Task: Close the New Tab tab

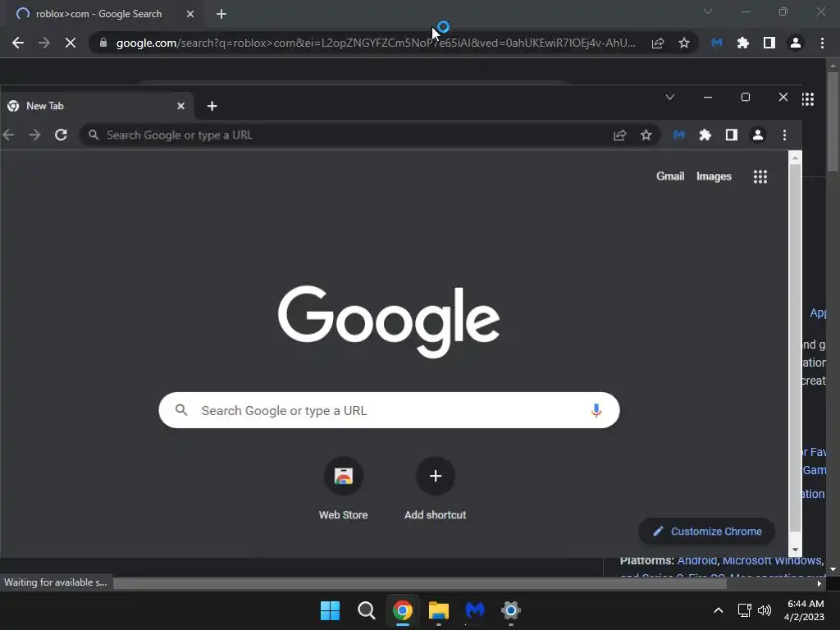Action: [181, 106]
